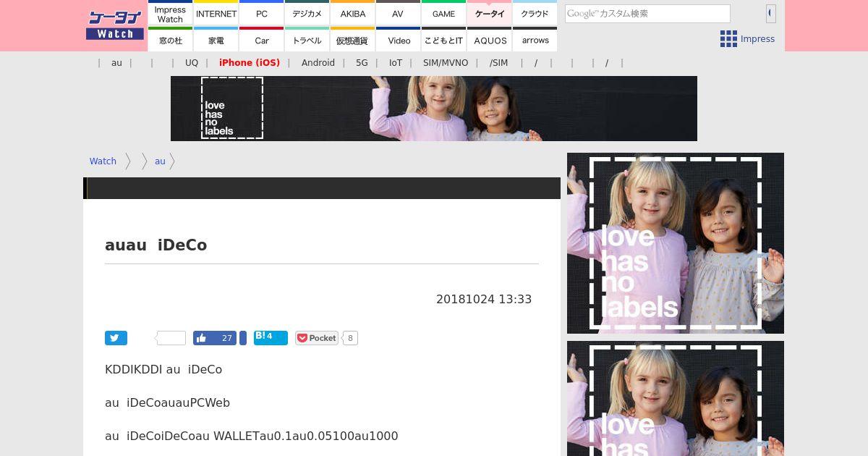Focus the Google custom search field
Screen dimensions: 868x456
click(x=647, y=14)
